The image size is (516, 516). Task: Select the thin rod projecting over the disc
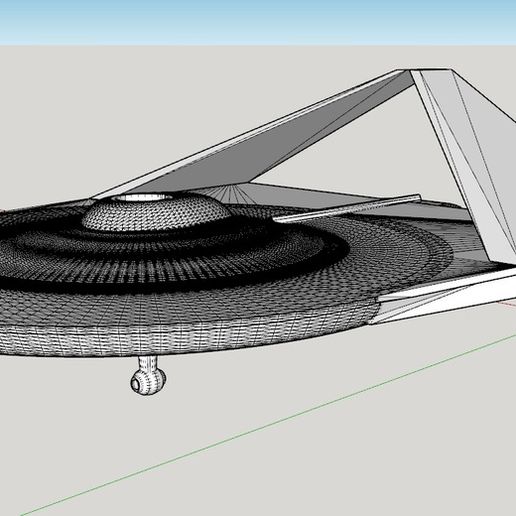coord(347,208)
